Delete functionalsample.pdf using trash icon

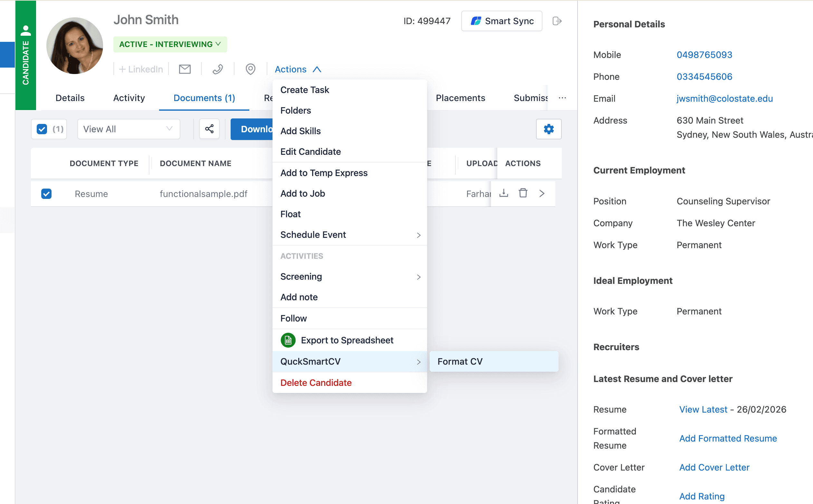tap(523, 193)
